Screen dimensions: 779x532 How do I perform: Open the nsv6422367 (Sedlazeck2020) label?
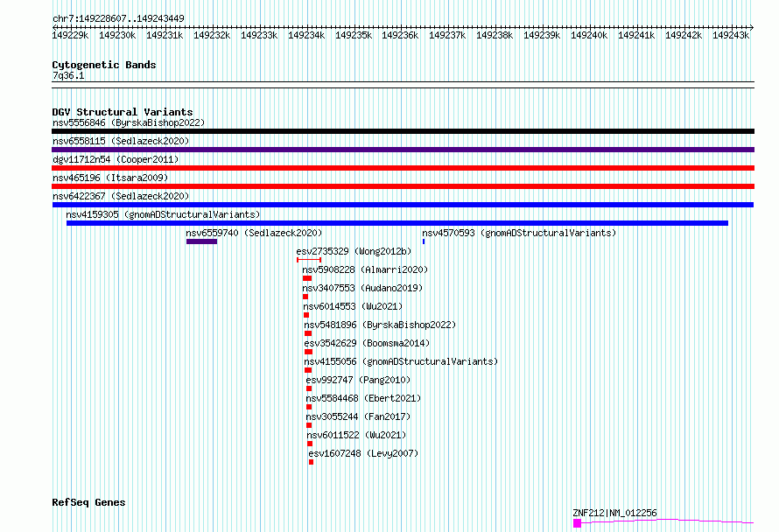[121, 196]
